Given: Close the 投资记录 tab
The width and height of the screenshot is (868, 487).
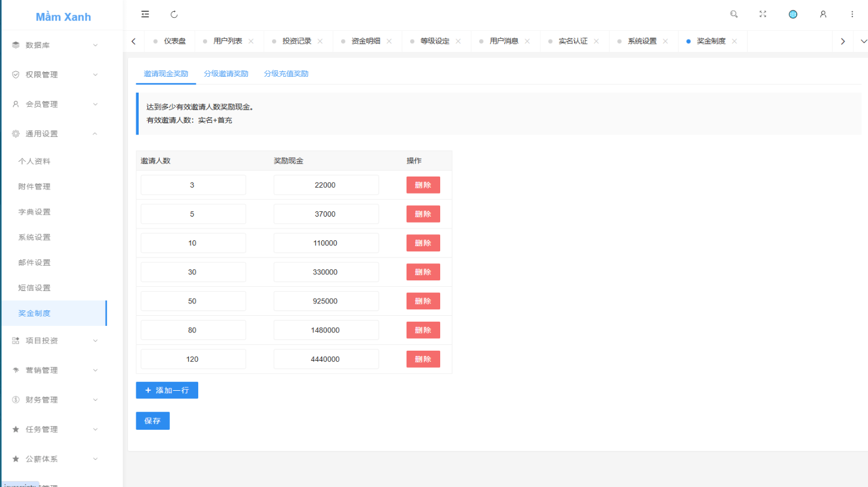Looking at the screenshot, I should click(320, 41).
